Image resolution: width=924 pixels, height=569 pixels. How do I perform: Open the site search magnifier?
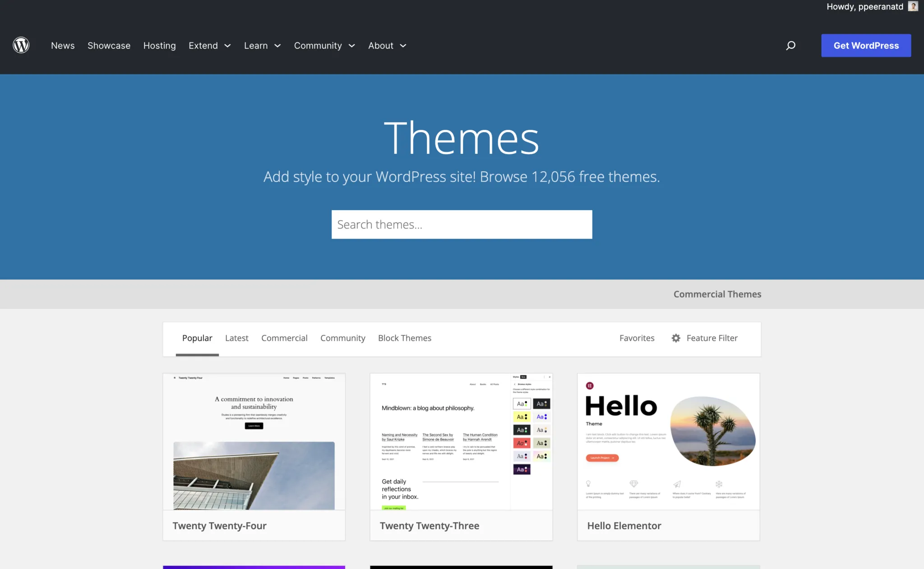point(790,45)
